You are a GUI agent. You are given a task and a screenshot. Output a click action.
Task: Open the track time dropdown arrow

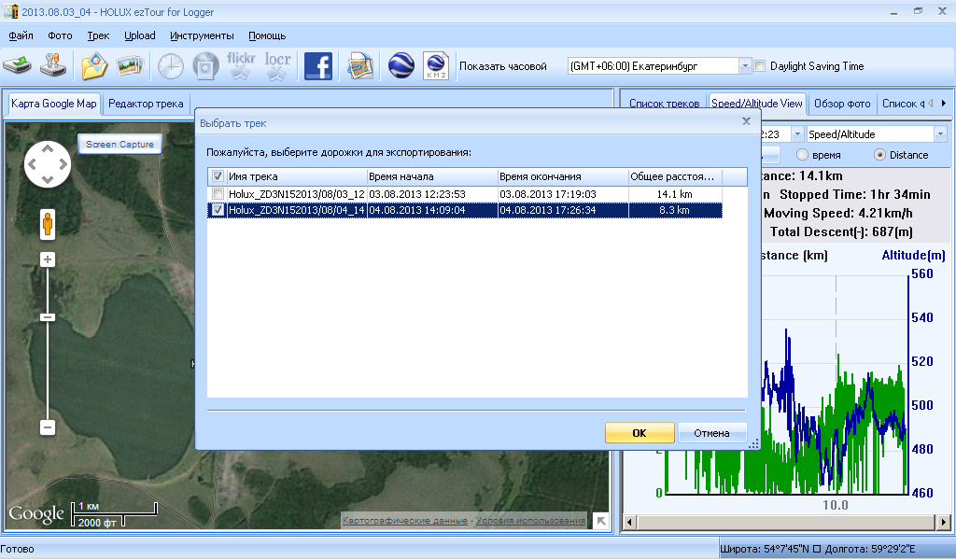pos(797,134)
